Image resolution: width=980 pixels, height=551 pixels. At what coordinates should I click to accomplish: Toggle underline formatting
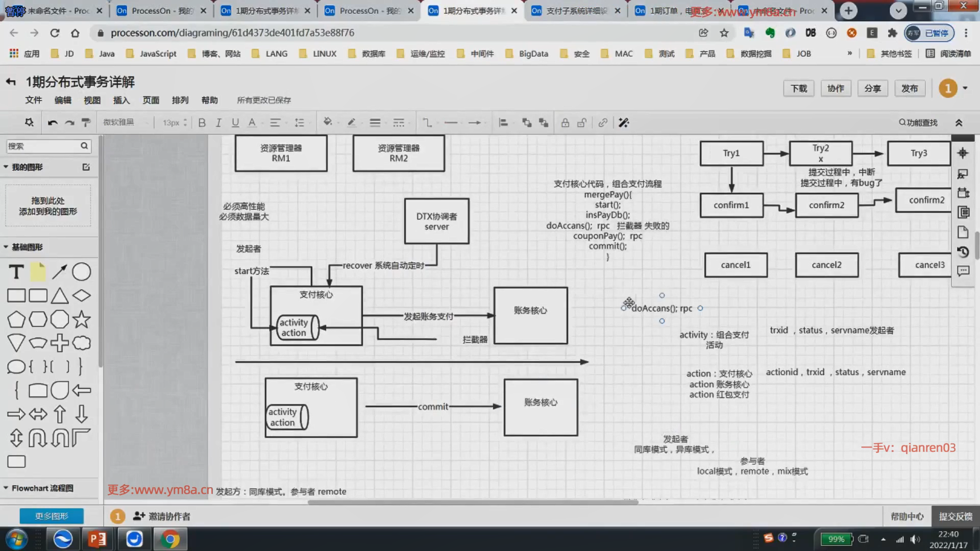(x=235, y=122)
